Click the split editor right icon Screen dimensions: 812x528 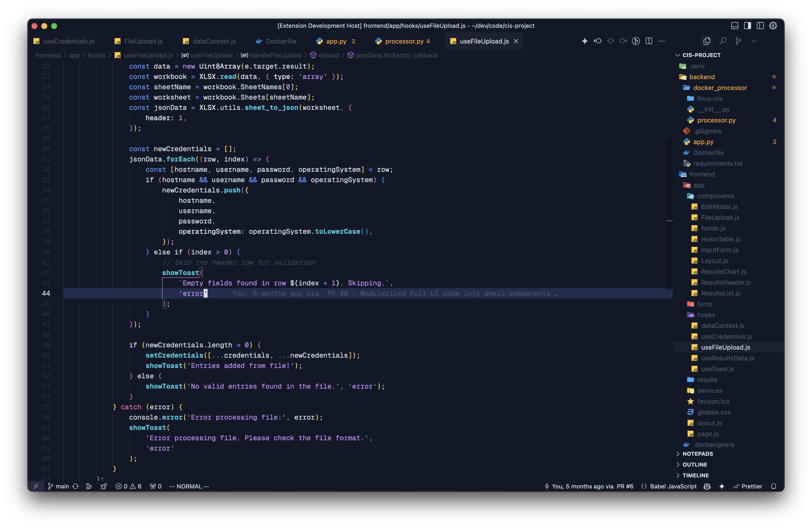point(649,41)
